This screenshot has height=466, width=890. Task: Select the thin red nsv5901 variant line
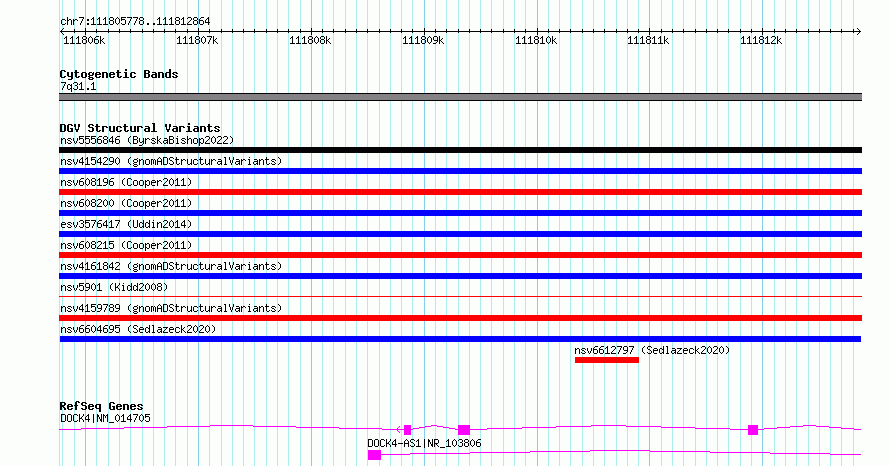tap(460, 296)
